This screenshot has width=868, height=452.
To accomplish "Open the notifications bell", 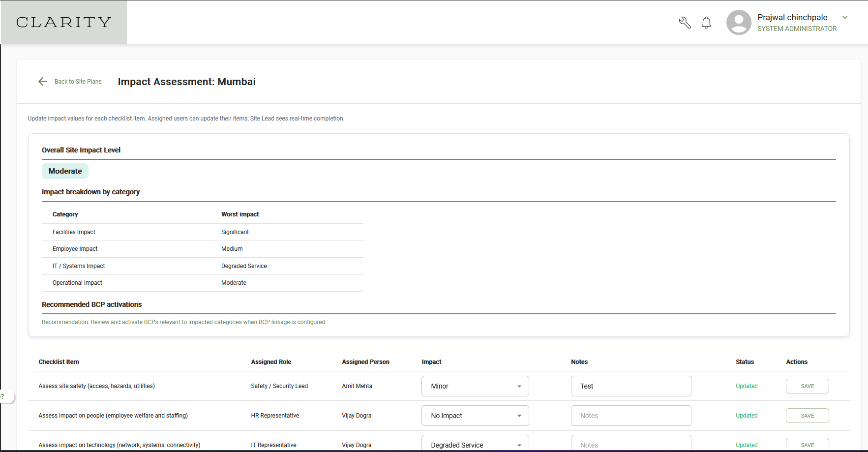I will pos(706,23).
